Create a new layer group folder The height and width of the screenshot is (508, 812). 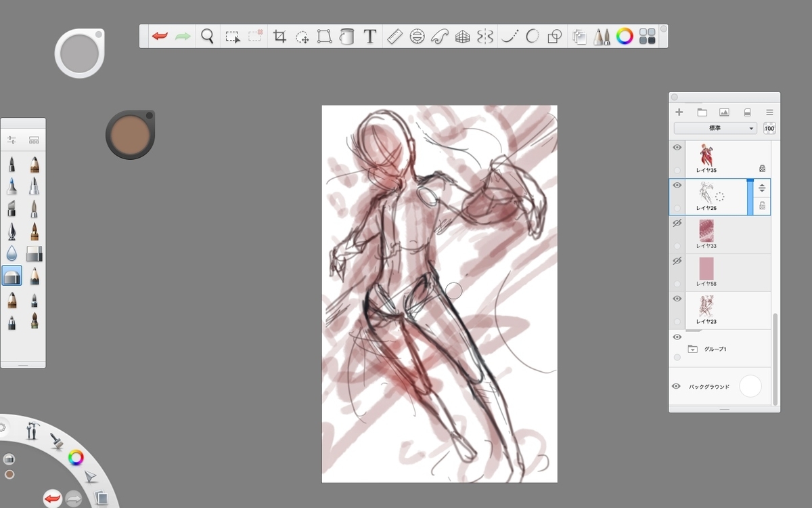pos(702,112)
